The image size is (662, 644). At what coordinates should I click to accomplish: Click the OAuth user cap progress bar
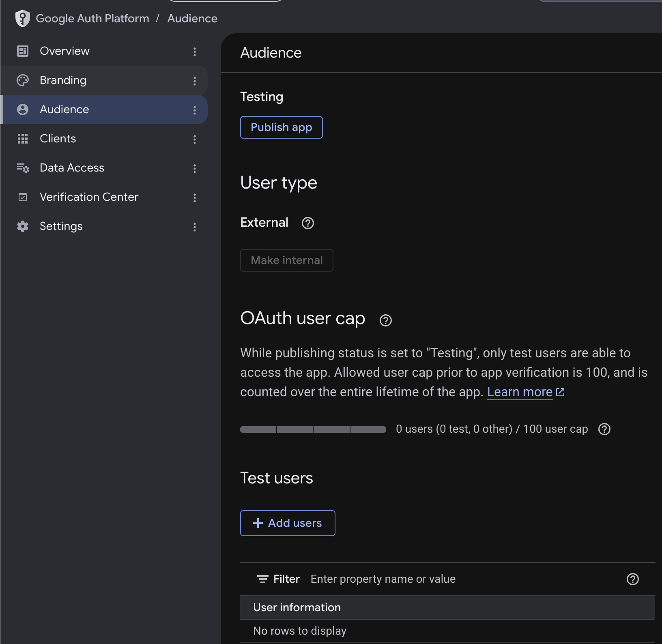[313, 429]
